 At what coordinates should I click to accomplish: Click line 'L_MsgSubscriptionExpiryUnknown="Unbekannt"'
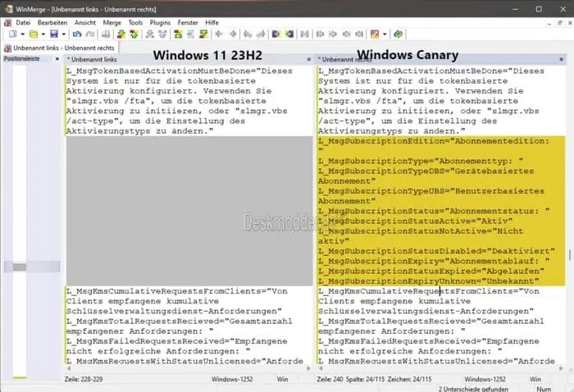tap(428, 281)
